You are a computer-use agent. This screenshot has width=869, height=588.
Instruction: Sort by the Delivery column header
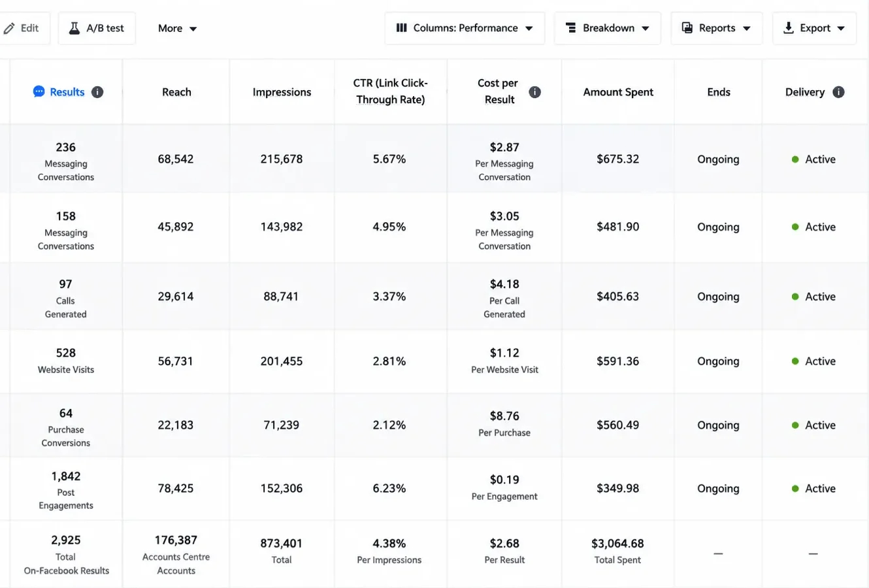pos(805,92)
